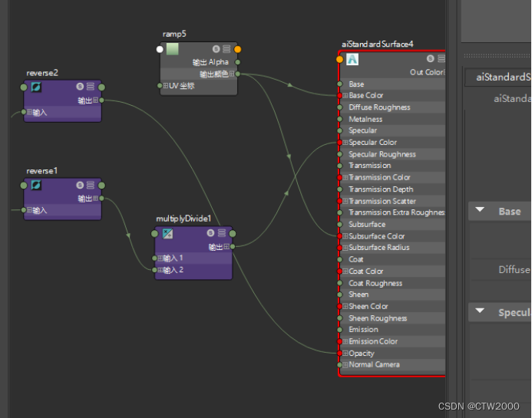Select the Out Color output row

pos(392,72)
